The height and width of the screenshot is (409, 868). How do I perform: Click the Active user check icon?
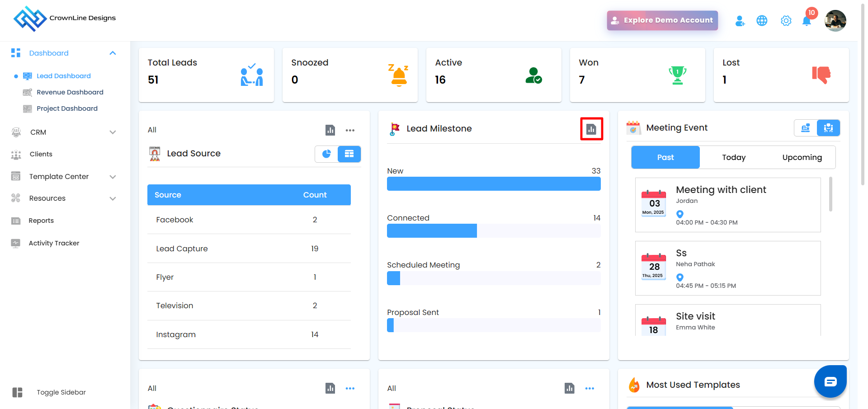click(x=534, y=75)
